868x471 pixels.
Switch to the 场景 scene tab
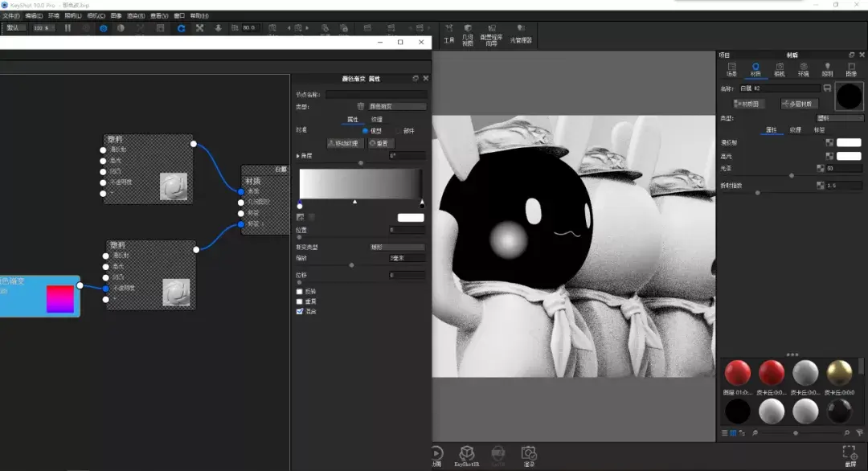pyautogui.click(x=732, y=70)
